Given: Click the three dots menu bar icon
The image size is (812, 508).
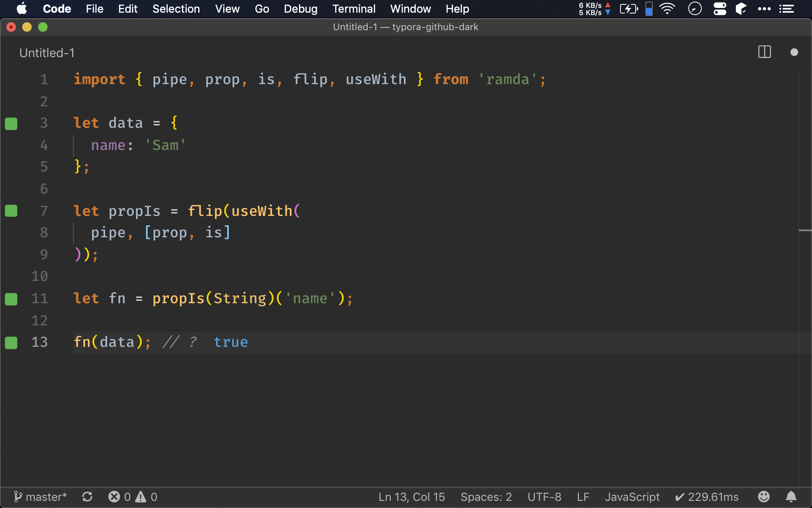Looking at the screenshot, I should (x=764, y=9).
